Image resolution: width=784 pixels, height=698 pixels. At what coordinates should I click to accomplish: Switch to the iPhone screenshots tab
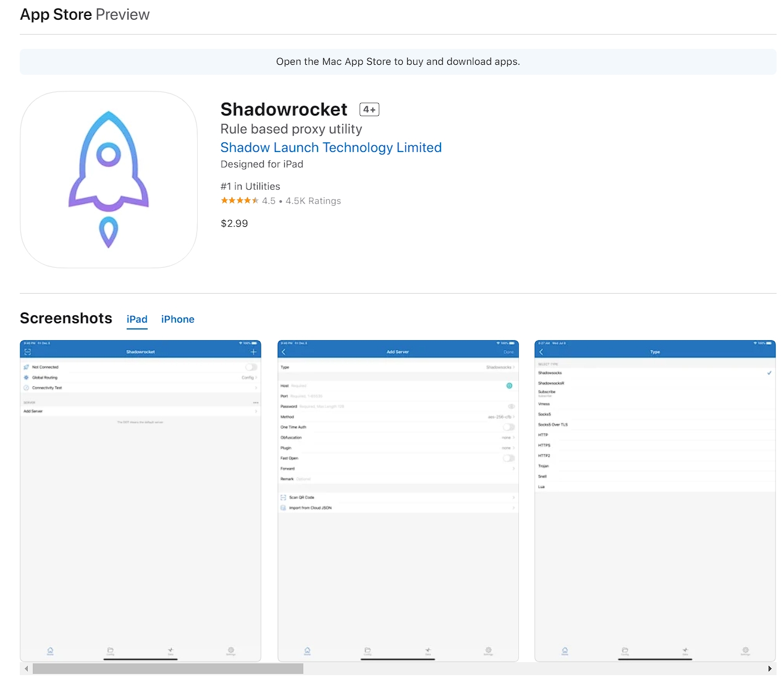click(x=177, y=320)
